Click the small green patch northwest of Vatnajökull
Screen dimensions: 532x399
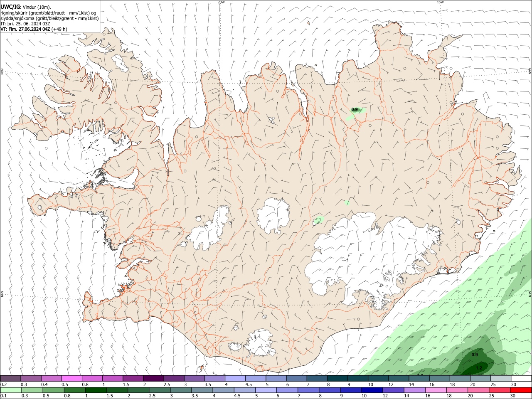point(318,220)
